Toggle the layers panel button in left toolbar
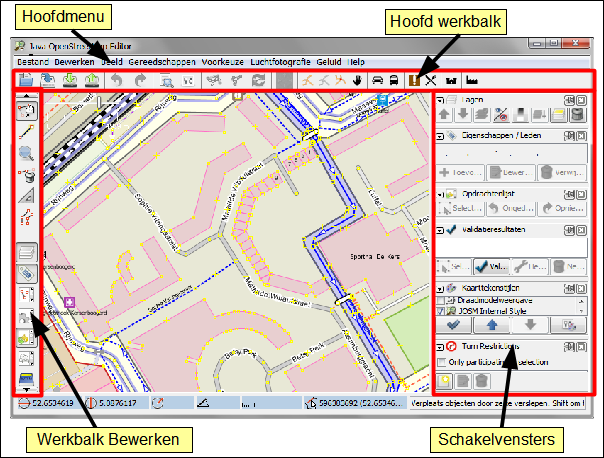Screen dimensions: 604x458 27,252
